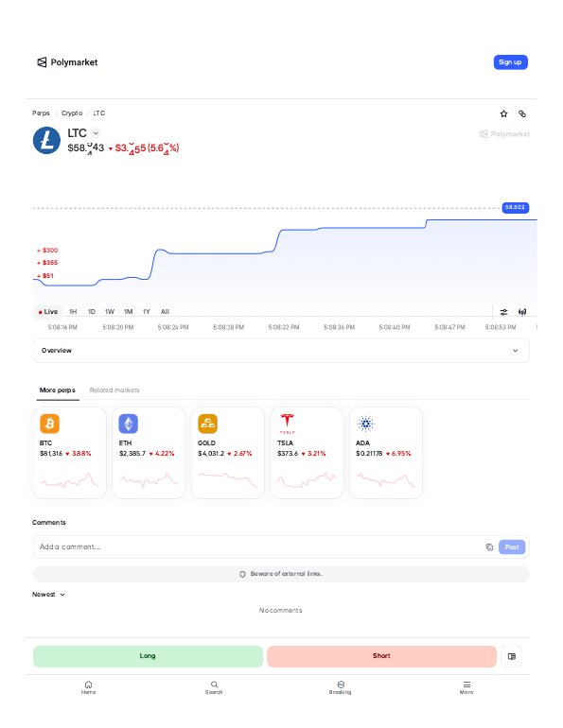
Task: Open the Perps breadcrumb link
Action: (41, 113)
